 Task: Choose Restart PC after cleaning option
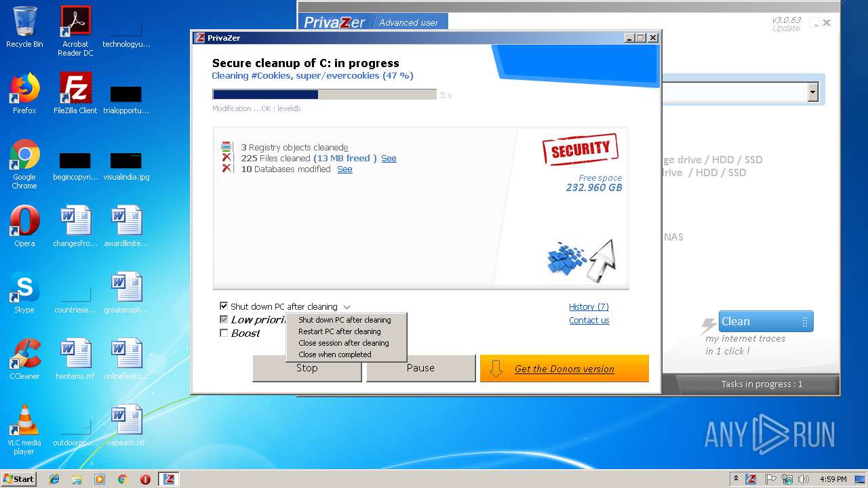point(340,331)
